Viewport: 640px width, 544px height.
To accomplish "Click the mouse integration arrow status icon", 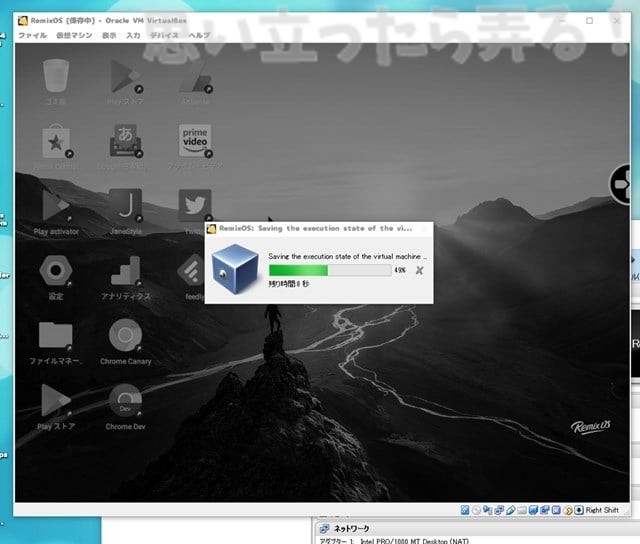I will [x=568, y=511].
